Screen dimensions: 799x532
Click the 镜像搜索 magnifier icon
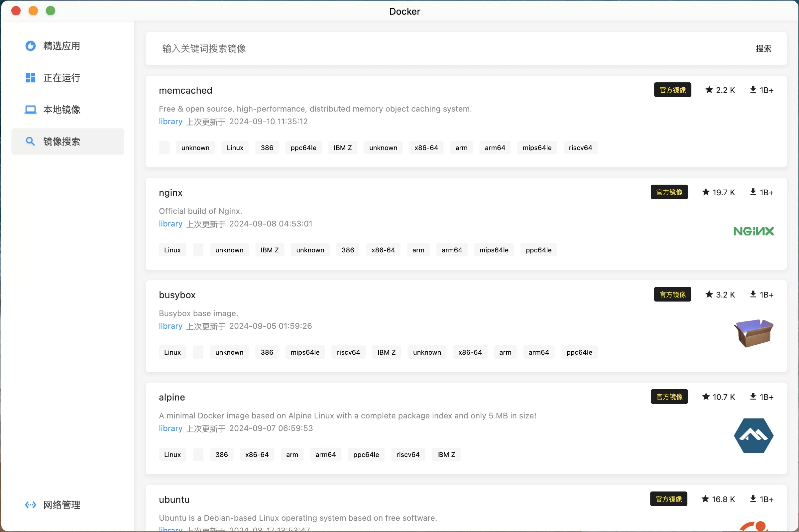[31, 141]
